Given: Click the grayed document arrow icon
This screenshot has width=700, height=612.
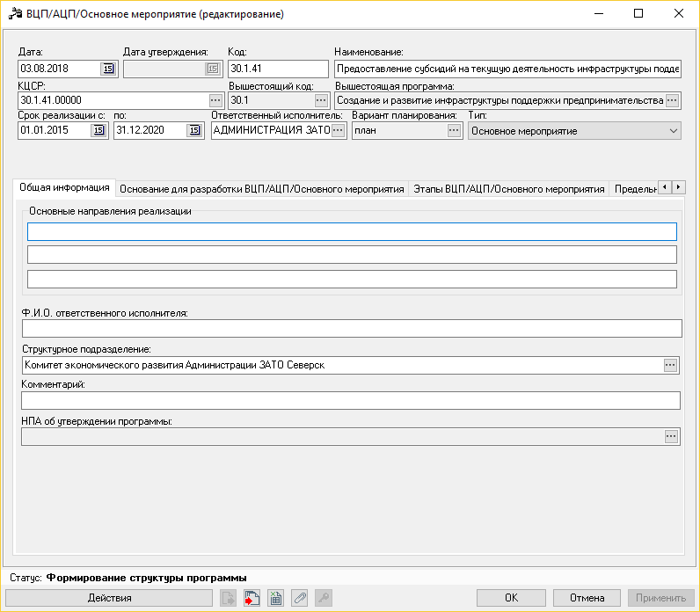Looking at the screenshot, I should coord(228,598).
